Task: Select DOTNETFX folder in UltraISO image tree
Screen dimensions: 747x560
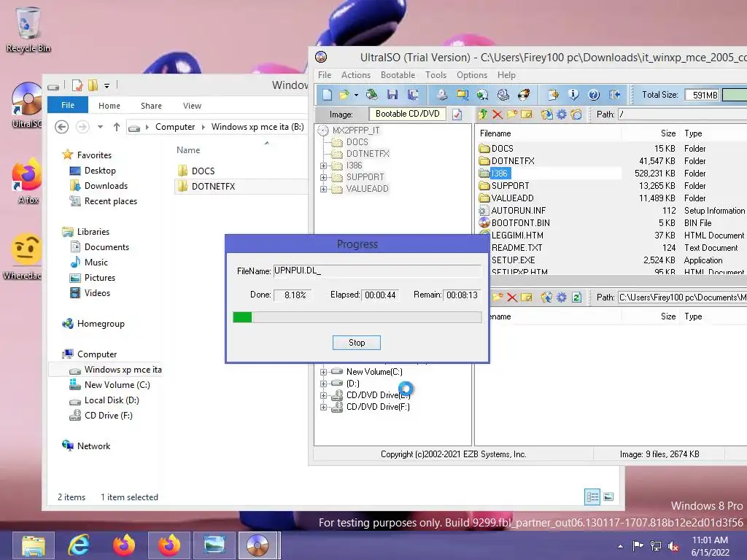Action: 368,154
